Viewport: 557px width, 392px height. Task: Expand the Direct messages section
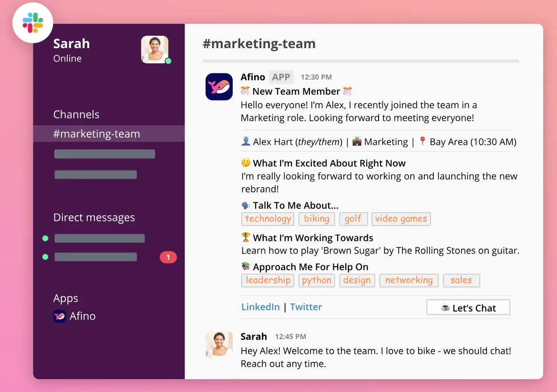(x=94, y=217)
